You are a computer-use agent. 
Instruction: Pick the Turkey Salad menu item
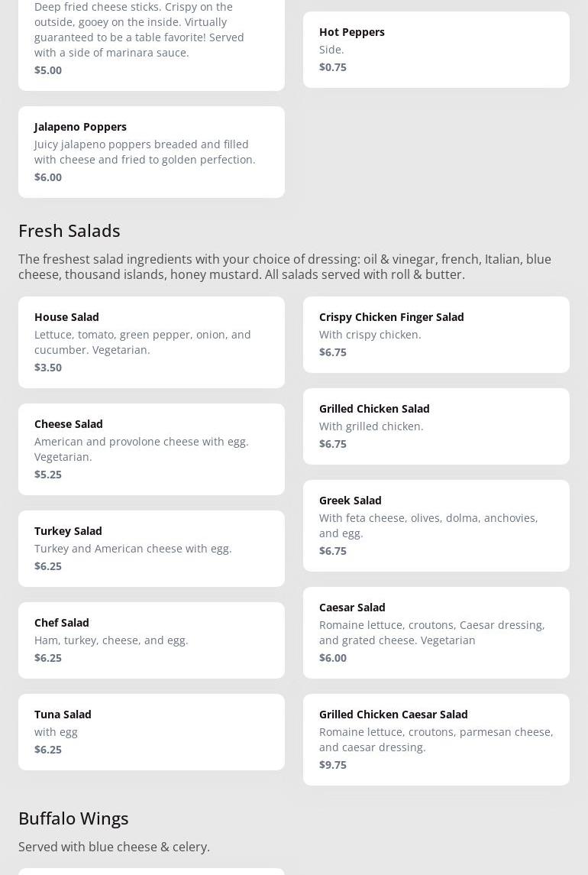point(151,548)
